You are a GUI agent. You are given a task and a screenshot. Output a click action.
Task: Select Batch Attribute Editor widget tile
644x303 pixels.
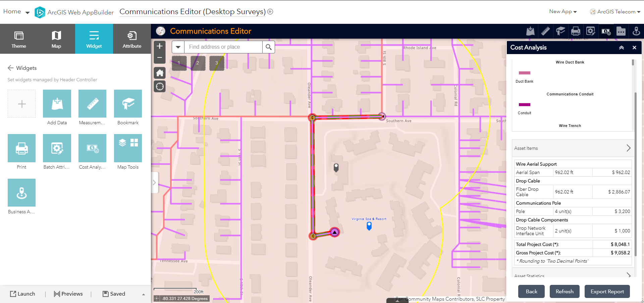[57, 148]
